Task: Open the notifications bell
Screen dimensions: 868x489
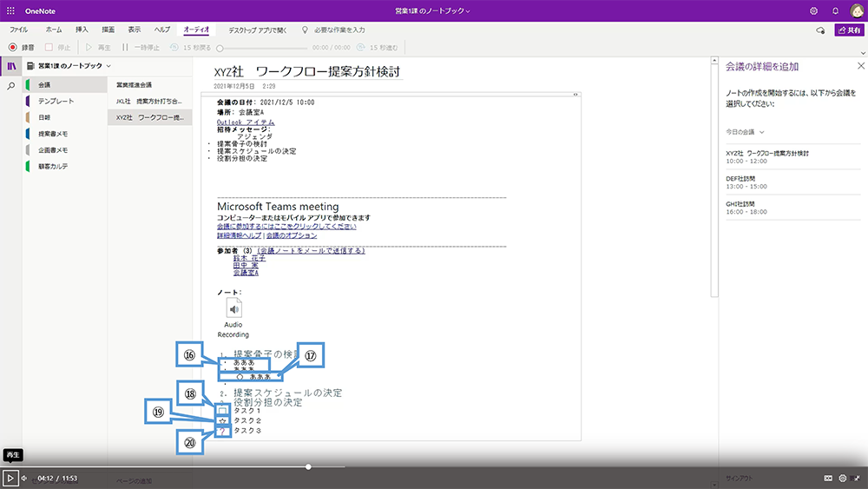Action: click(x=835, y=10)
